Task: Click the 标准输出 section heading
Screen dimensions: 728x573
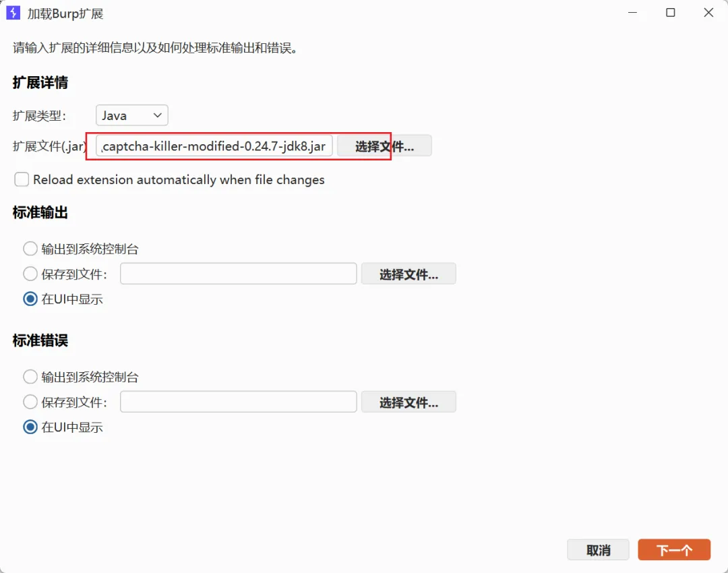Action: [40, 212]
